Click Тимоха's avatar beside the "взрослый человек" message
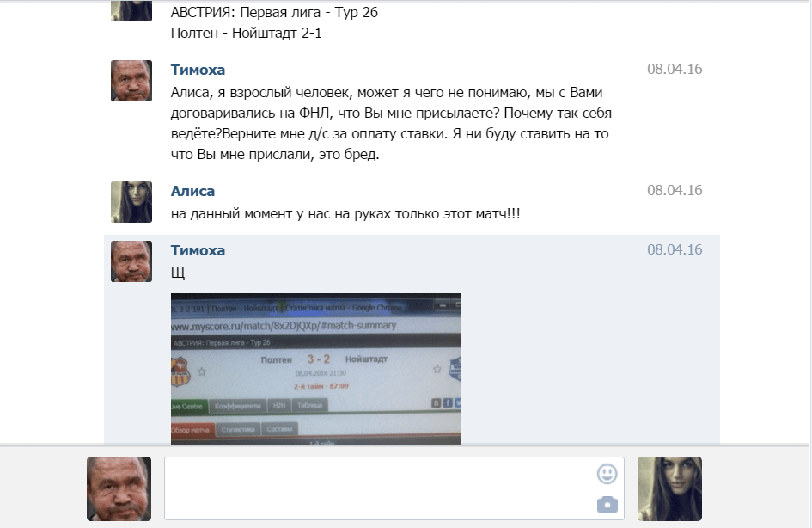Viewport: 812px width, 528px height. [x=131, y=81]
